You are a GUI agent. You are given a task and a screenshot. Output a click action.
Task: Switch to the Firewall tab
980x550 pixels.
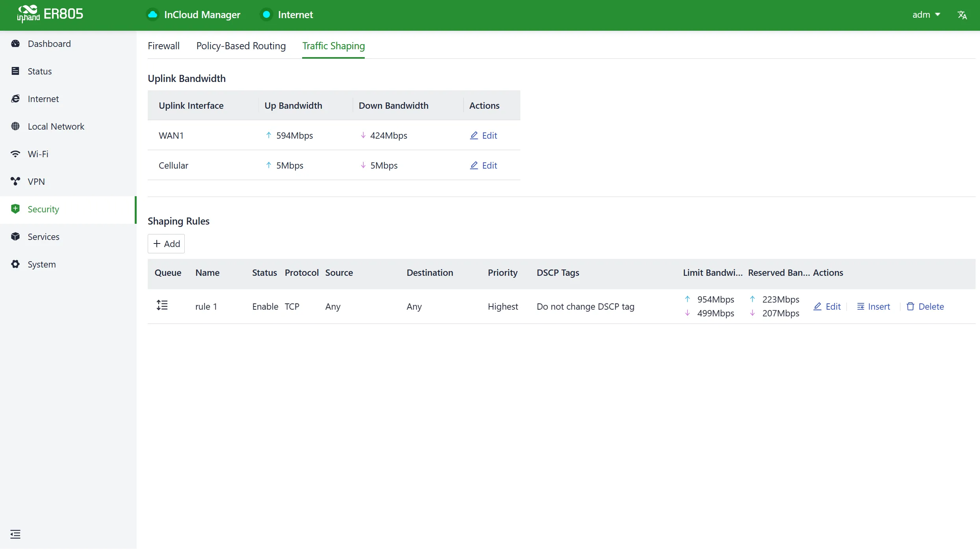163,46
